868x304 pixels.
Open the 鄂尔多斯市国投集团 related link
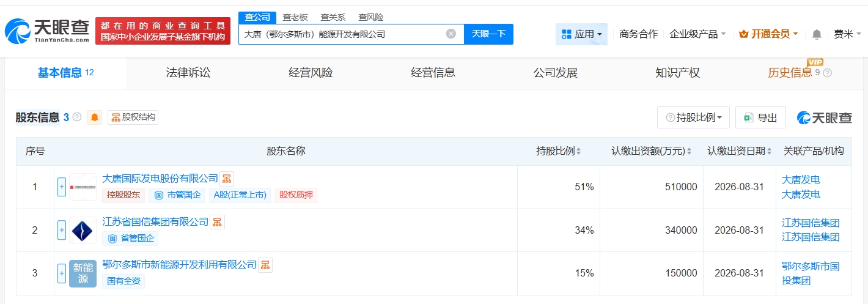(811, 273)
